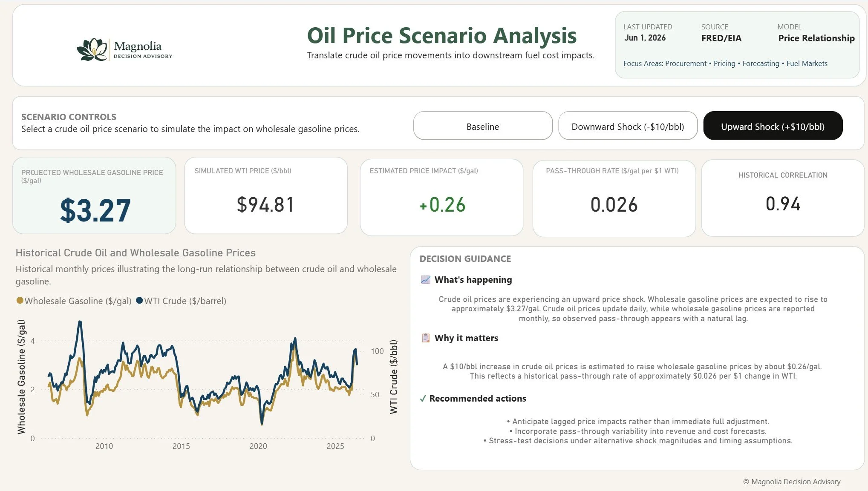Click the WTI Crude ($/barrel) legend label
868x491 pixels.
point(185,301)
